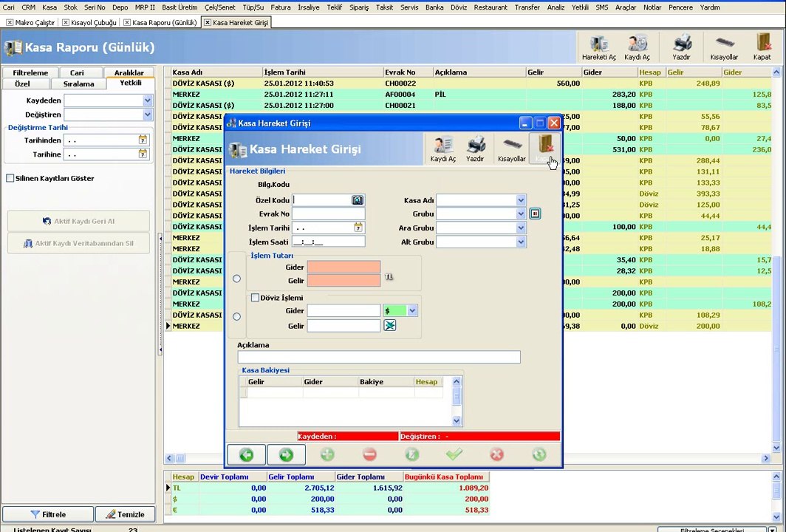The width and height of the screenshot is (786, 532).
Task: Click Kaydı Aç icon in Kasa Raporu toolbar
Action: 637,47
